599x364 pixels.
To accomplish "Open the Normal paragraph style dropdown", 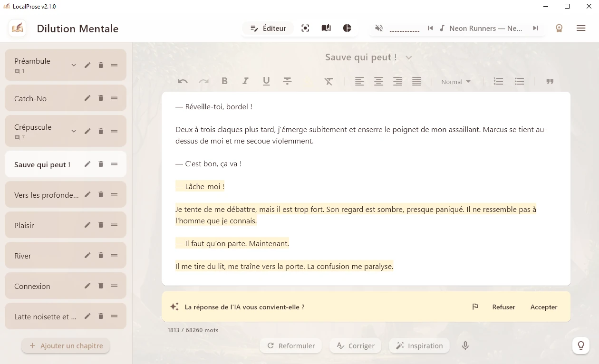I will click(455, 82).
